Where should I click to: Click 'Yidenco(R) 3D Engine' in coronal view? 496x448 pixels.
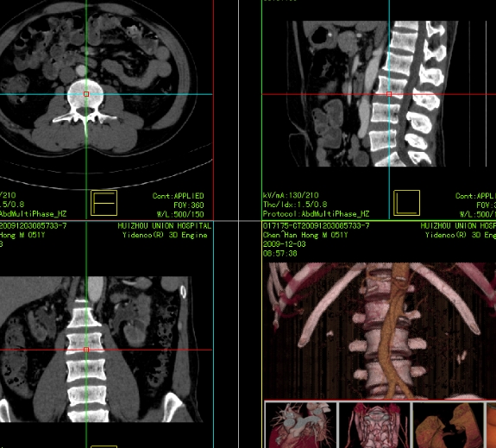[165, 235]
